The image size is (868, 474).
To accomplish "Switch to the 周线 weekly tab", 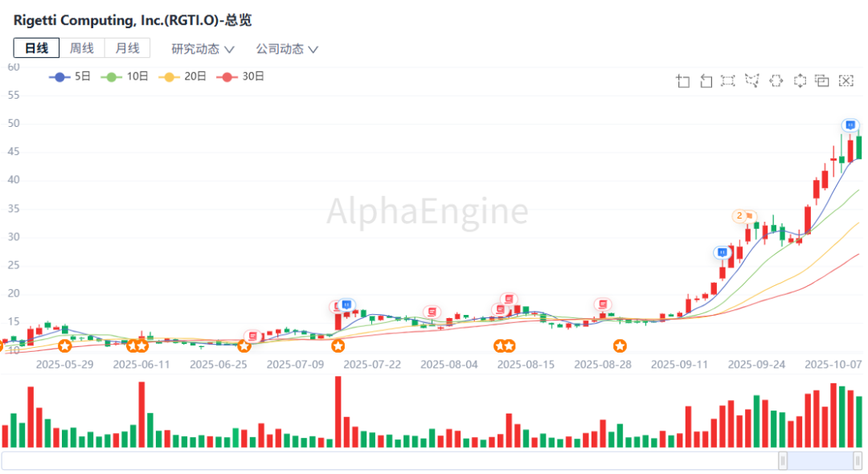I will (x=81, y=48).
